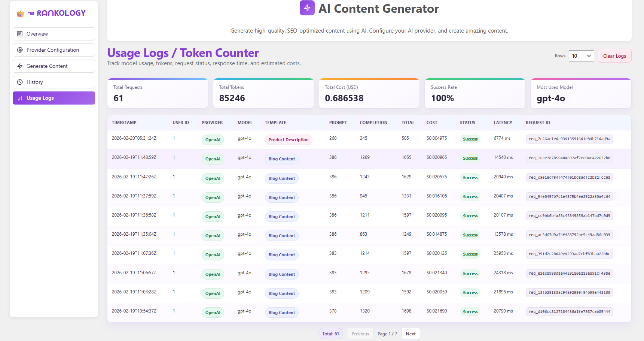Open Provider Configuration from the sidebar

point(54,50)
